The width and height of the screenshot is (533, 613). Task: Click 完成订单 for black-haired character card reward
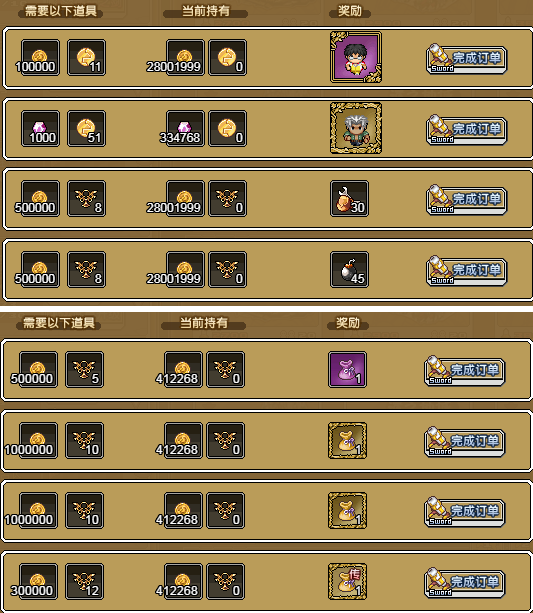(x=466, y=59)
